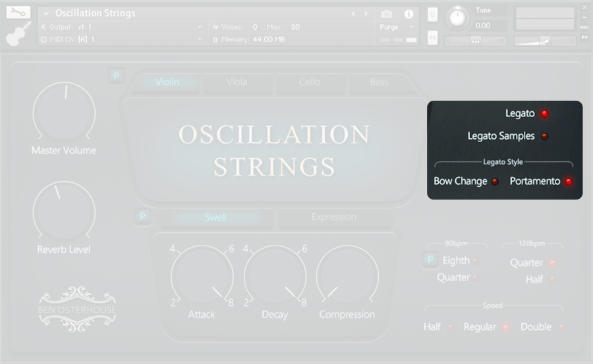This screenshot has width=593, height=364.
Task: Click the Attack knob
Action: coord(202,276)
